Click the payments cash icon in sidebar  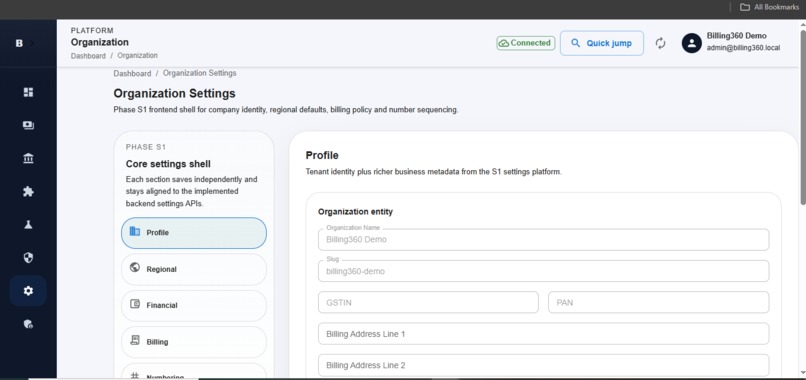(28, 125)
